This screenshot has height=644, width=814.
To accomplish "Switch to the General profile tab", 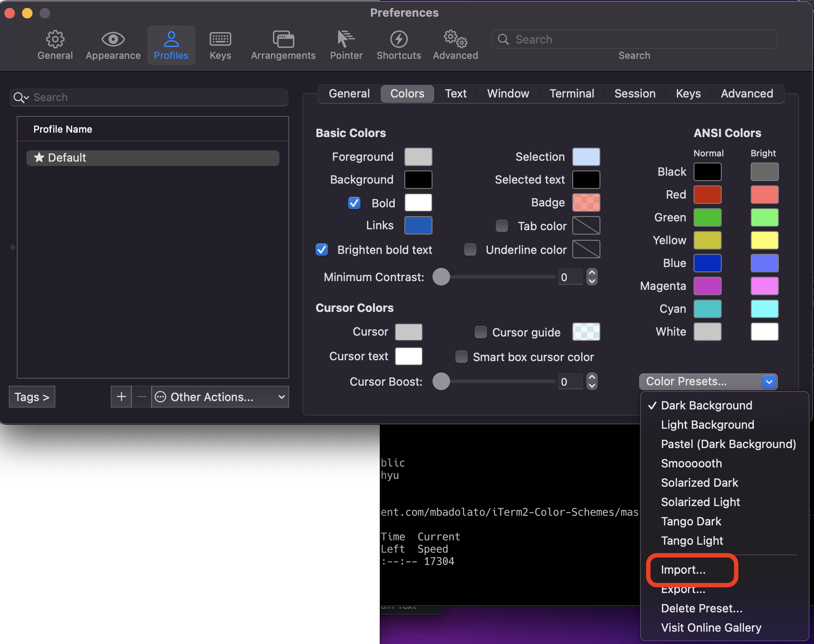I will 349,94.
